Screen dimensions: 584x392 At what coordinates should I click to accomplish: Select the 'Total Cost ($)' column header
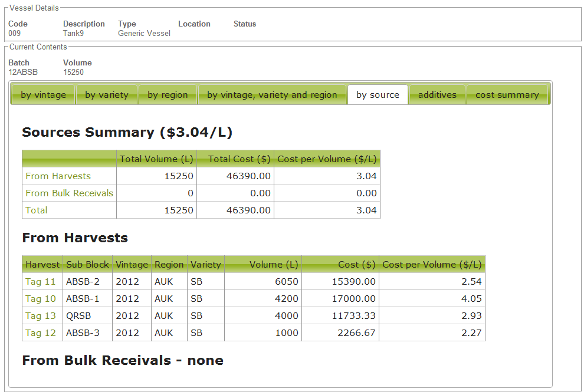[x=235, y=159]
